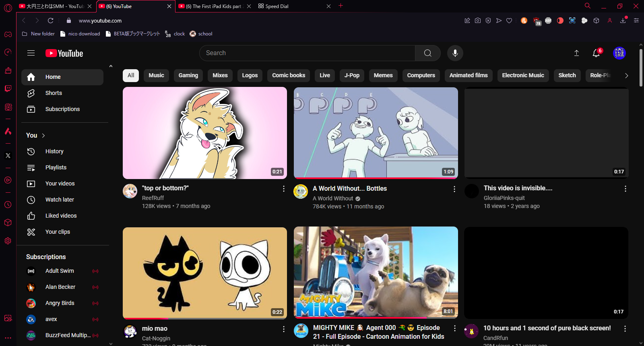Go back to the previous page
Viewport: 644px width, 346px height.
tap(24, 21)
